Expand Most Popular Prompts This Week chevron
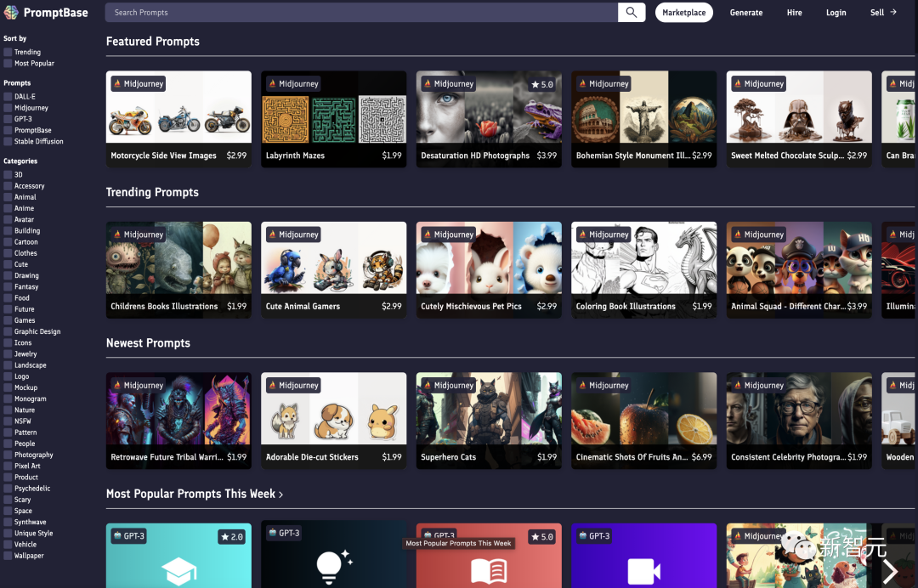The width and height of the screenshot is (918, 588). [281, 495]
